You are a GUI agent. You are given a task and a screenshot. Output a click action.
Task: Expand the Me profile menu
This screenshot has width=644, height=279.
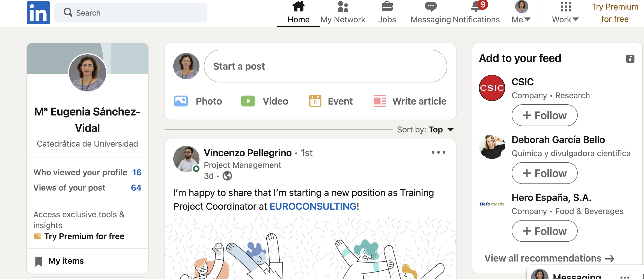click(521, 12)
